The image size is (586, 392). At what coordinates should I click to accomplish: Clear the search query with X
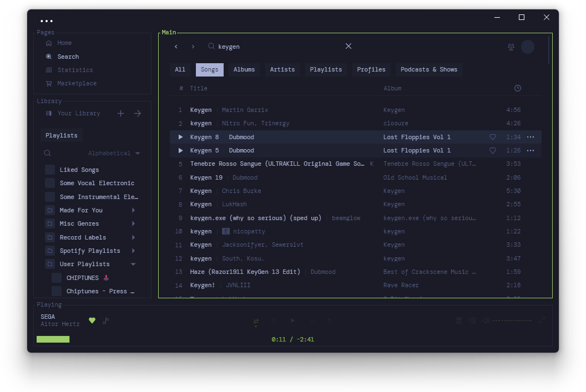pos(348,46)
